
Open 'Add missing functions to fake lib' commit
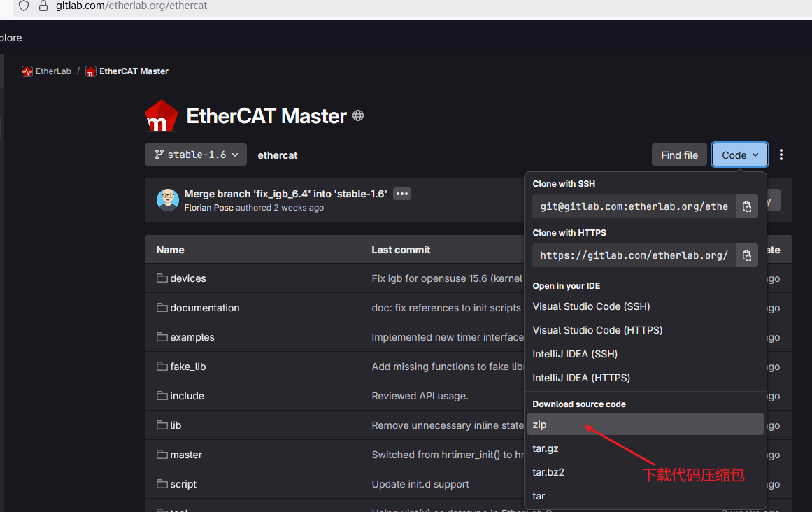point(448,367)
